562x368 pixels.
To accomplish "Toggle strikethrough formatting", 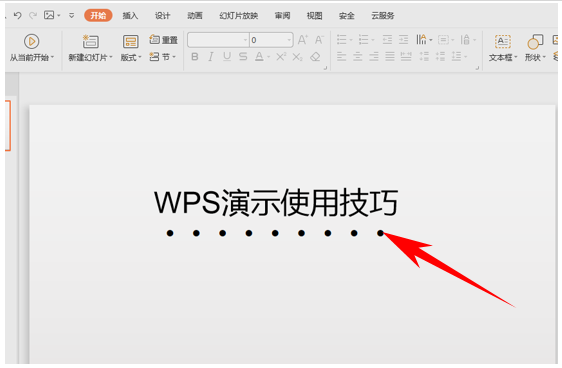I will (243, 57).
